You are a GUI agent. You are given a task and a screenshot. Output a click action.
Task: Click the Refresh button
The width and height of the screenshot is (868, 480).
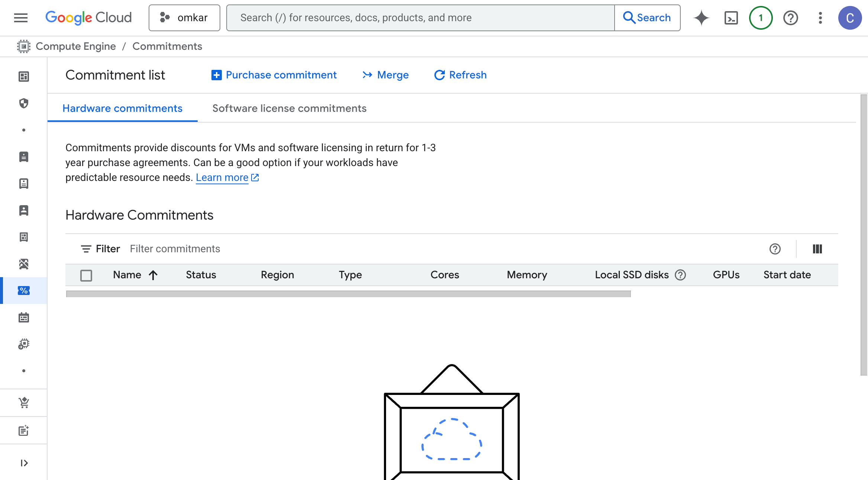point(460,75)
